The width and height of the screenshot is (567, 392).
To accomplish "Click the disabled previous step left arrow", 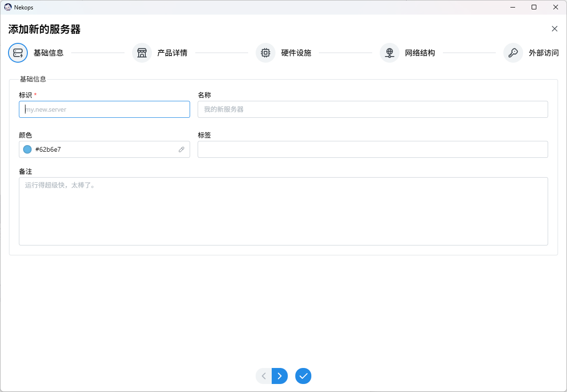I will coord(264,376).
